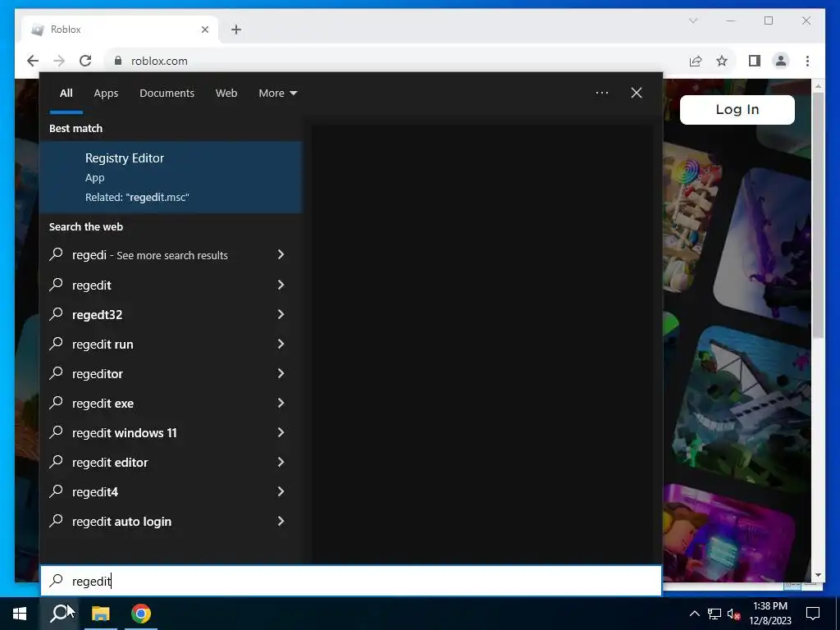
Task: Expand arrow for 'regedit exe' suggestion
Action: 281,402
